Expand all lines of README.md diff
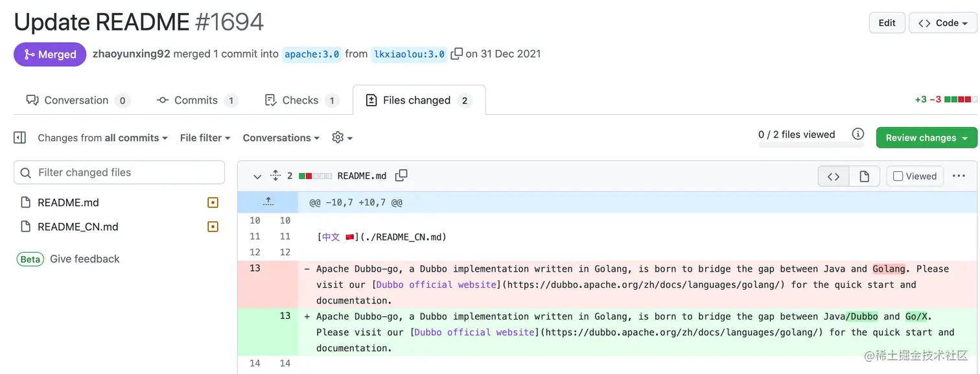The image size is (980, 374). click(x=275, y=176)
